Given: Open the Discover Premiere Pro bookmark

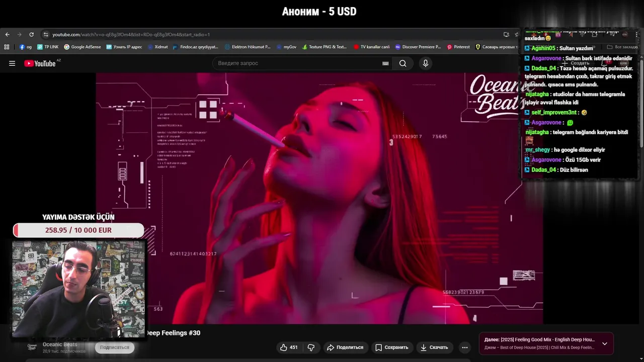Looking at the screenshot, I should click(418, 47).
